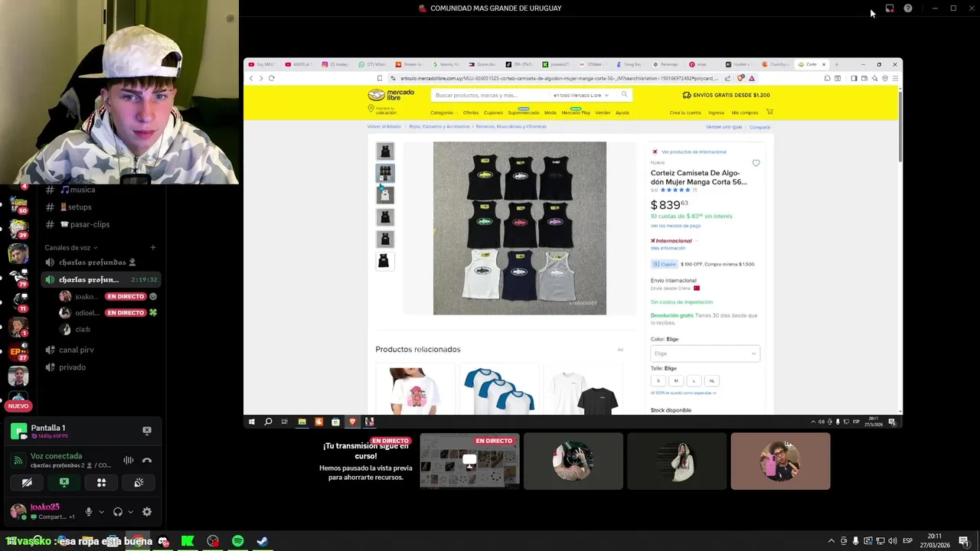The width and height of the screenshot is (980, 551).
Task: Show hidden tray icons arrow
Action: (831, 541)
